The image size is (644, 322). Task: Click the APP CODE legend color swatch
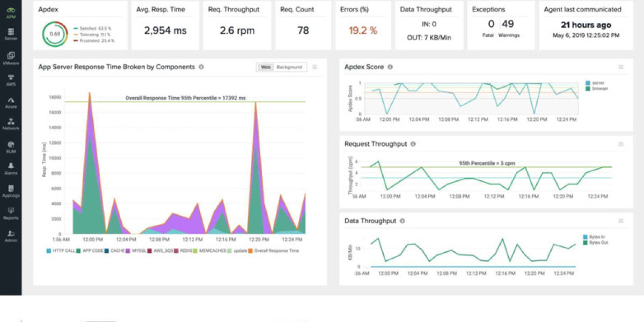coord(78,251)
